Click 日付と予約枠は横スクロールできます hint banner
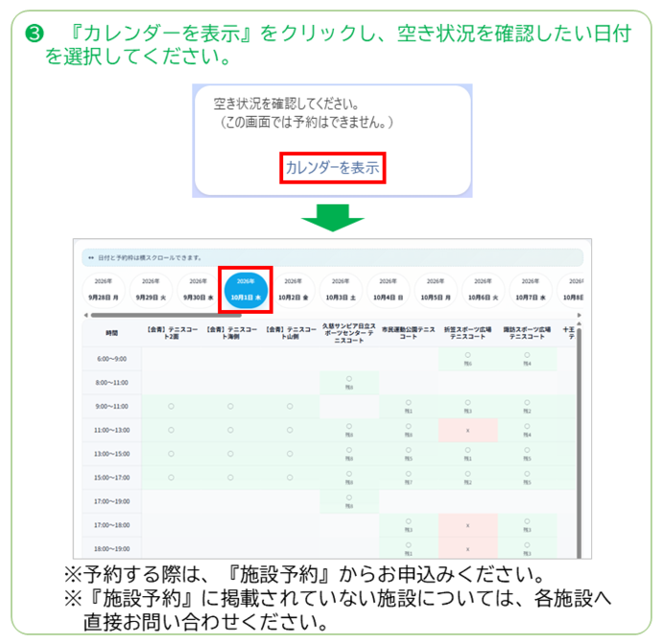Screen dimensions: 662x644 (333, 257)
